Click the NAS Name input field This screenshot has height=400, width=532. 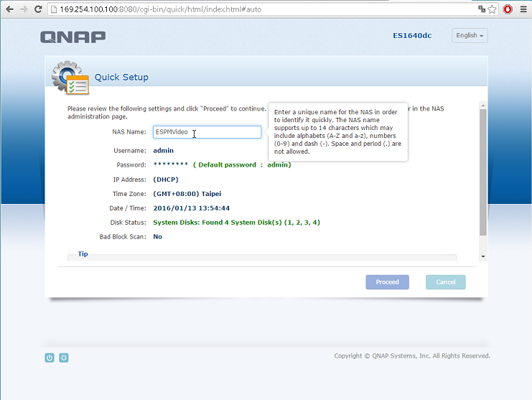(x=207, y=132)
